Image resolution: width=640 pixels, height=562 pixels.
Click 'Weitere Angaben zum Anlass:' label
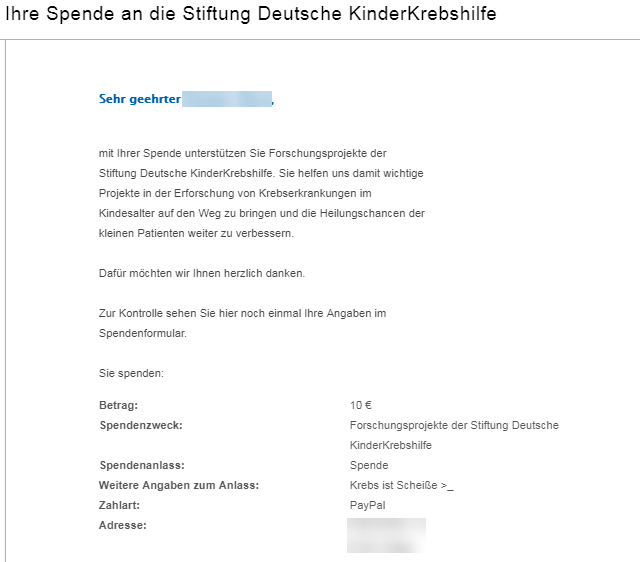(179, 485)
